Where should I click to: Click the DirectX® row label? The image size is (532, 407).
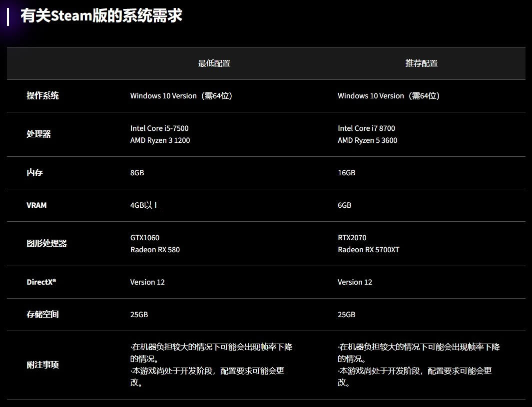[x=41, y=282]
